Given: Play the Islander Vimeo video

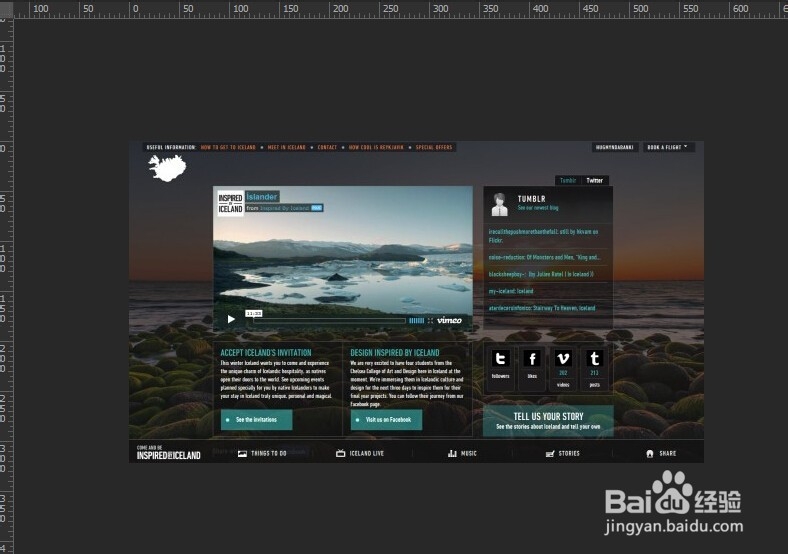Looking at the screenshot, I should 231,319.
